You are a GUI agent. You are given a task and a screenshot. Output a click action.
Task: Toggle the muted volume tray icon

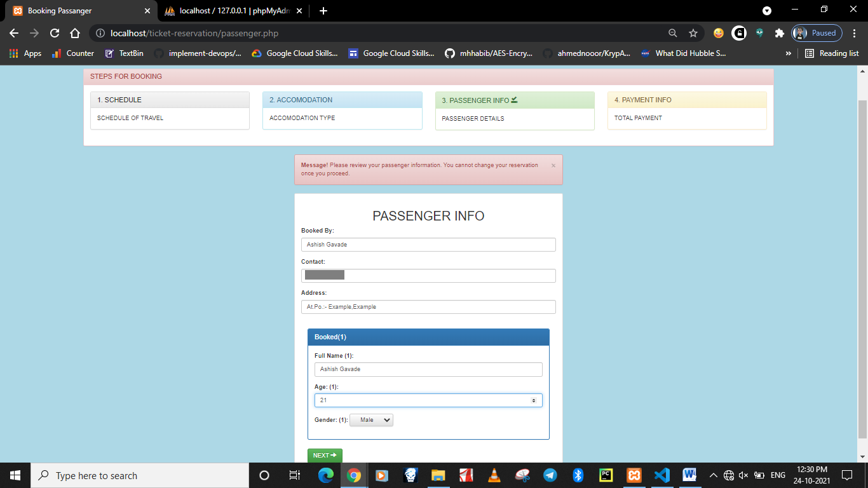point(744,475)
